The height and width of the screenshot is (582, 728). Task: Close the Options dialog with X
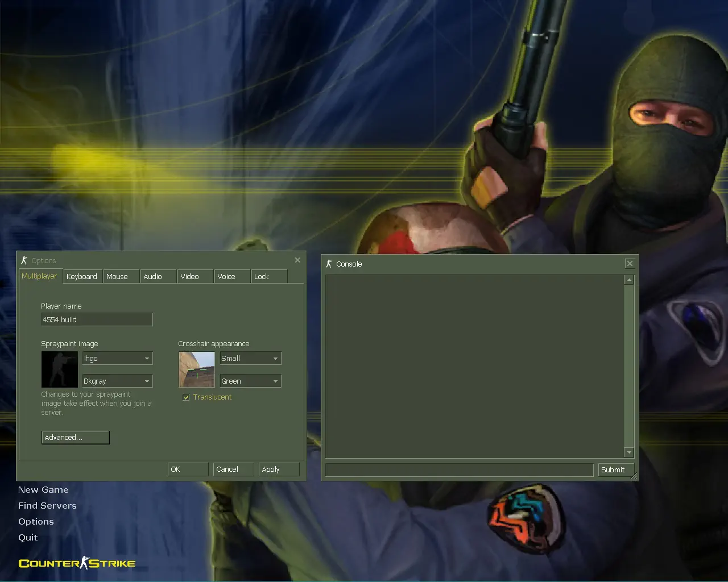(x=297, y=260)
